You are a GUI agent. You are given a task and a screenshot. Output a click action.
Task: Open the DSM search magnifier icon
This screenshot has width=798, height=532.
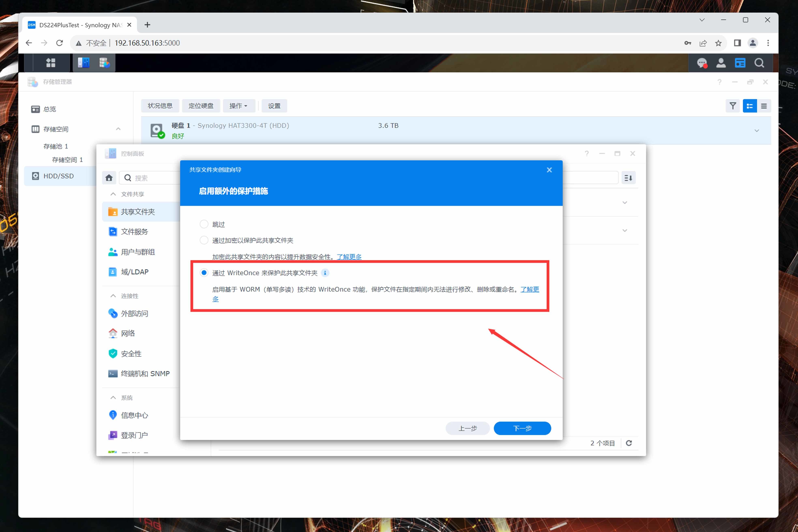pyautogui.click(x=759, y=63)
